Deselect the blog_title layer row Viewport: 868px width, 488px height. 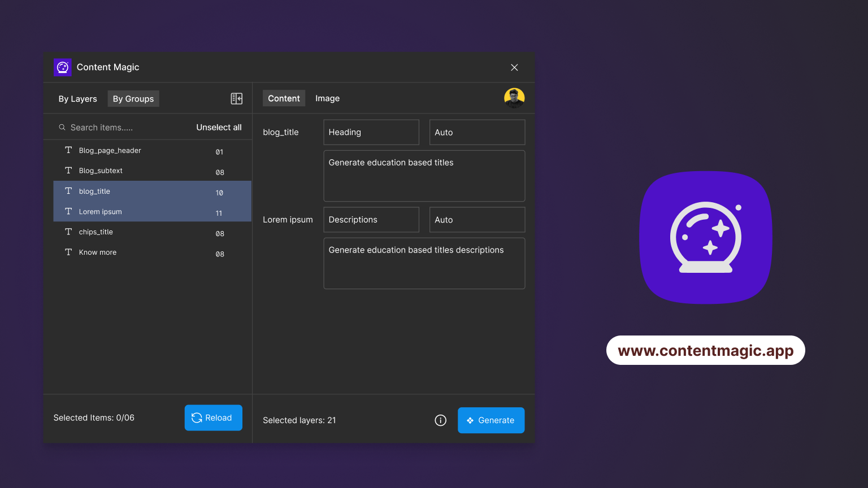pyautogui.click(x=153, y=191)
